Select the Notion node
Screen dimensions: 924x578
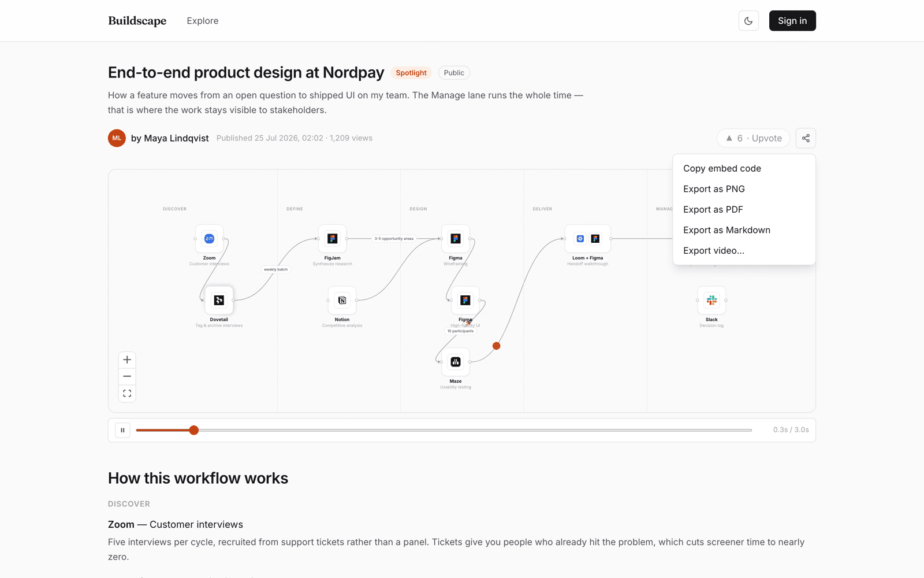[342, 300]
